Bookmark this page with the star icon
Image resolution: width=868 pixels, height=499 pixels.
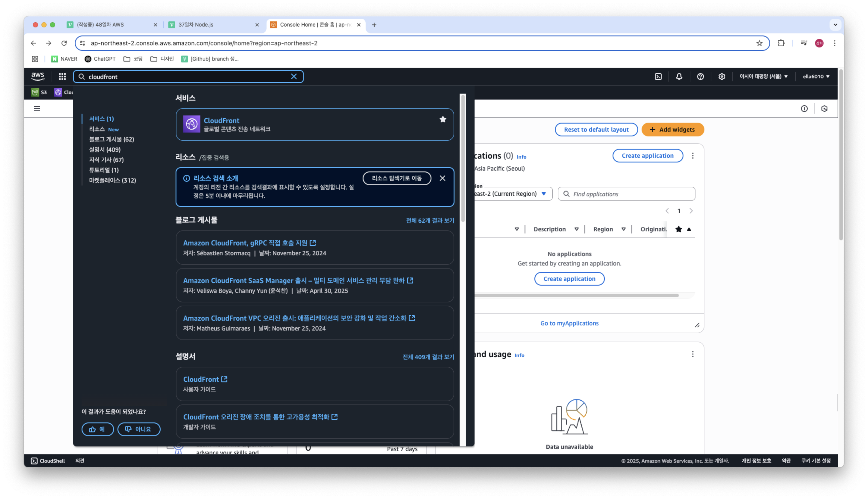coord(759,43)
